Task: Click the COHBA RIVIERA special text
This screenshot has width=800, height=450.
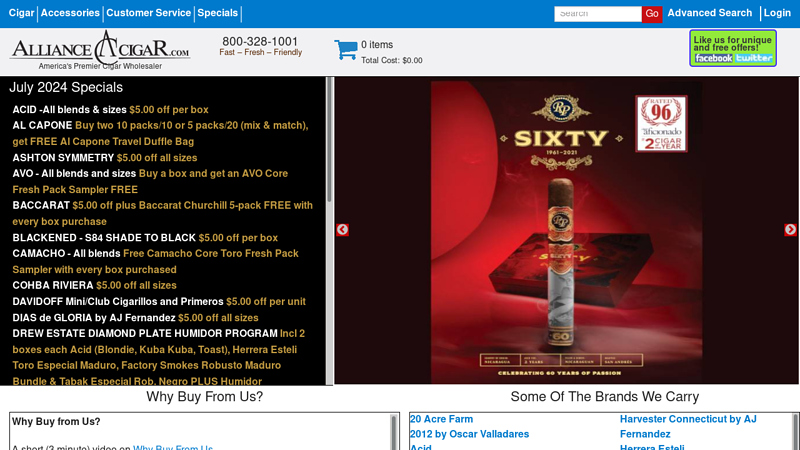Action: pyautogui.click(x=94, y=285)
